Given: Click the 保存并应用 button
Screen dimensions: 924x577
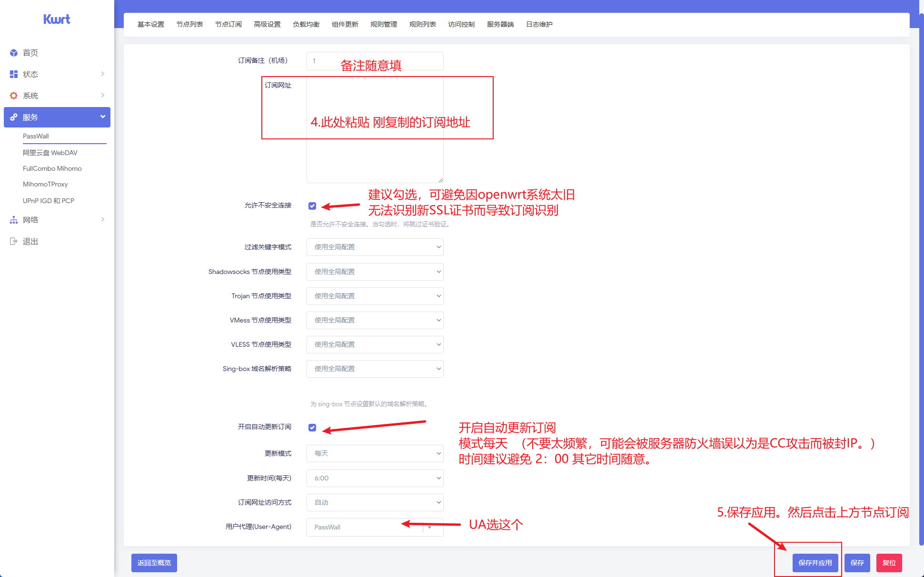Looking at the screenshot, I should pos(815,563).
